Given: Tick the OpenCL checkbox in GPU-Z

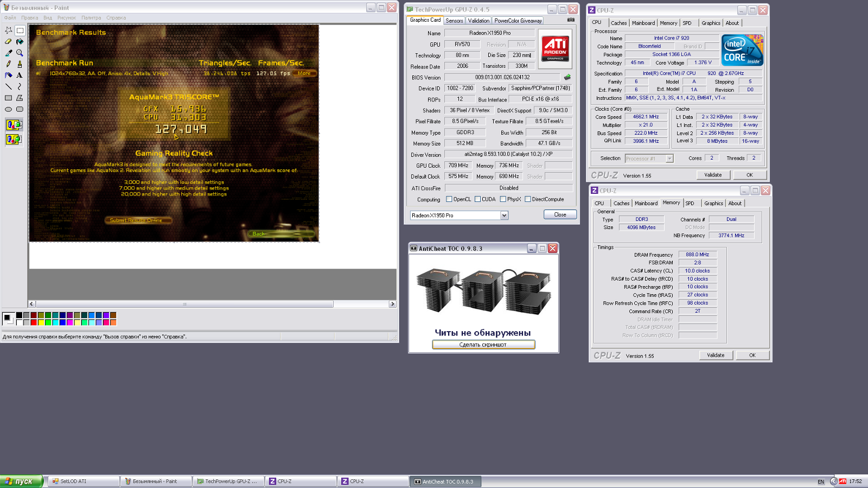Looking at the screenshot, I should coord(449,199).
